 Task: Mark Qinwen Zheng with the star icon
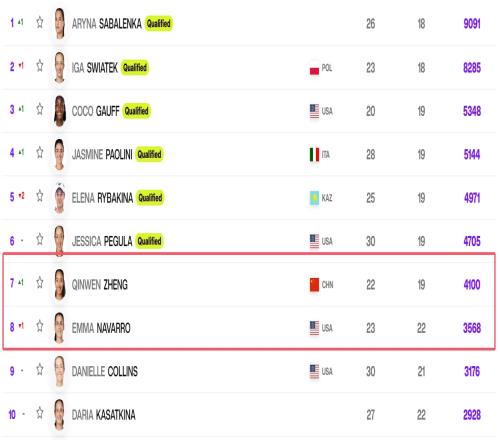40,282
